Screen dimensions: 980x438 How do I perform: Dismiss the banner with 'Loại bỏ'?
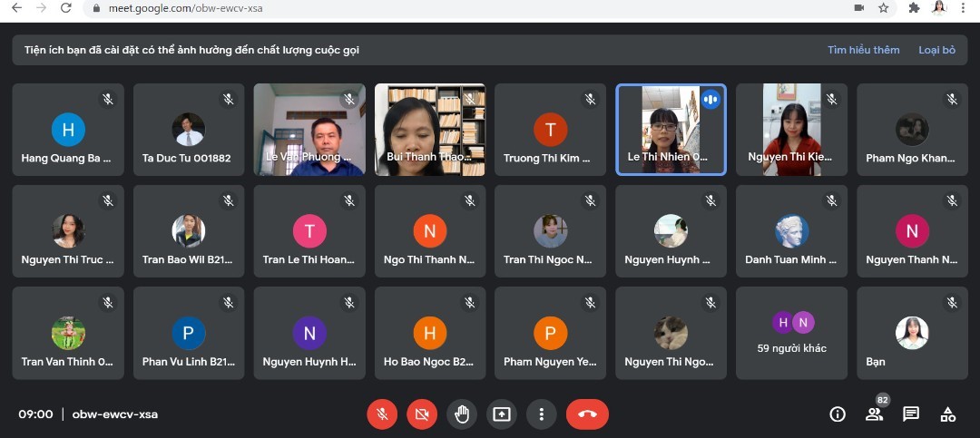[x=936, y=50]
